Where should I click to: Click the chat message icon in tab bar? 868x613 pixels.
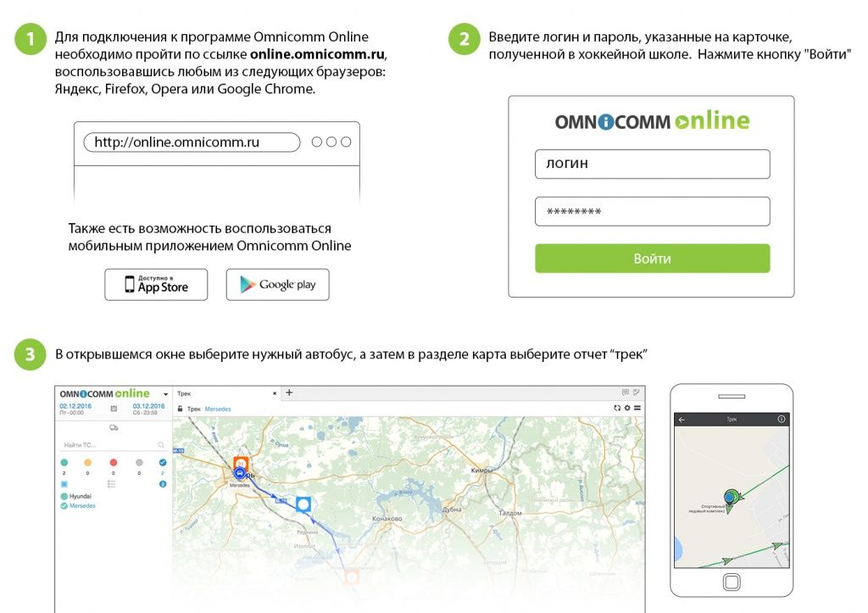pos(626,392)
